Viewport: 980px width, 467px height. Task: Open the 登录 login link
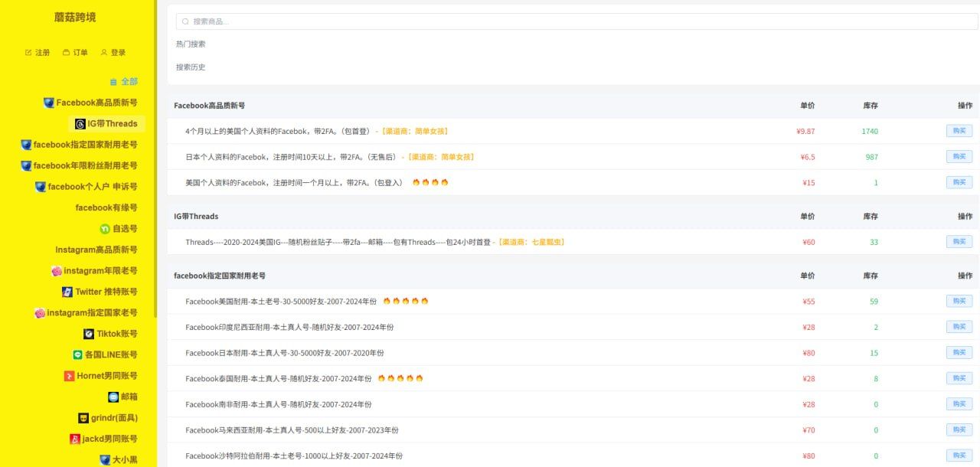coord(113,53)
